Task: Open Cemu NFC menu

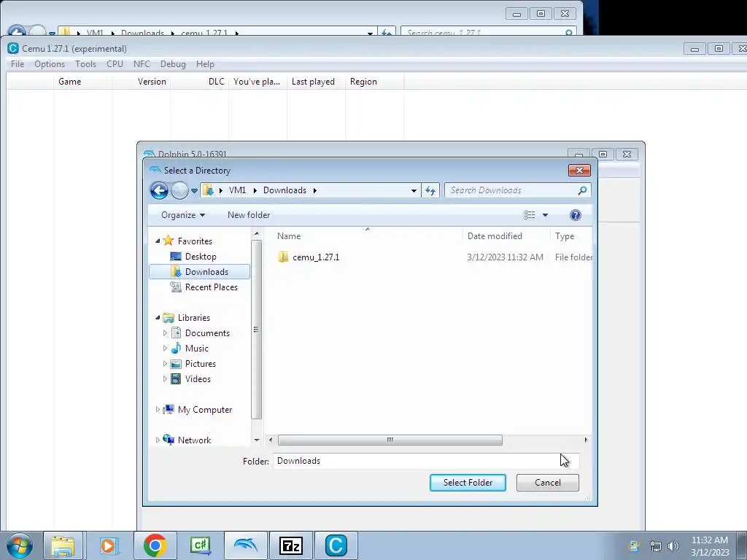Action: [x=142, y=64]
